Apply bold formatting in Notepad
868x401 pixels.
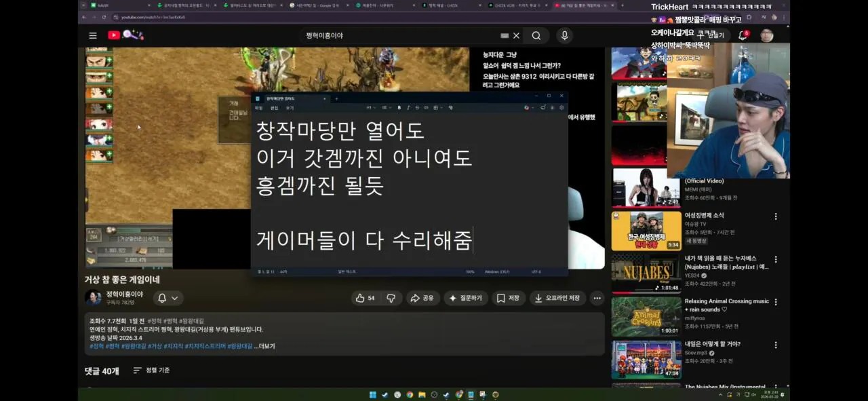pos(399,107)
